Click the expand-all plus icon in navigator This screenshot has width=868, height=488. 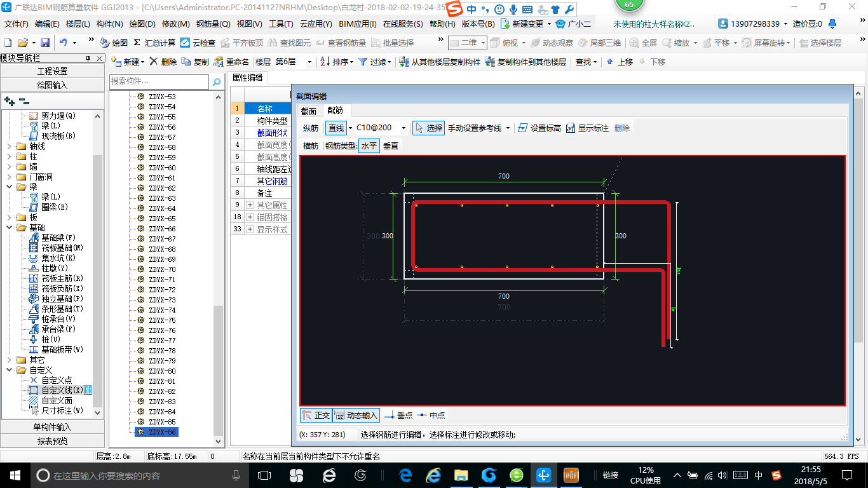(10, 101)
